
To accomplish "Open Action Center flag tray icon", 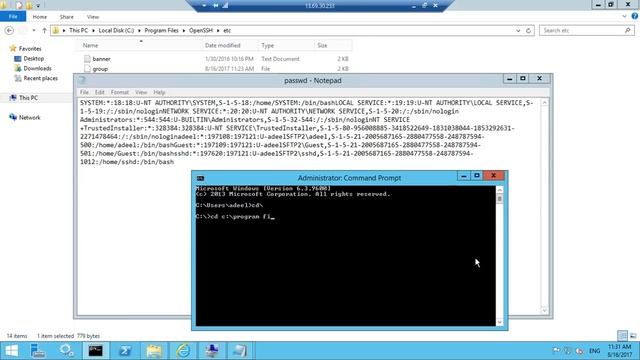I will [x=556, y=351].
